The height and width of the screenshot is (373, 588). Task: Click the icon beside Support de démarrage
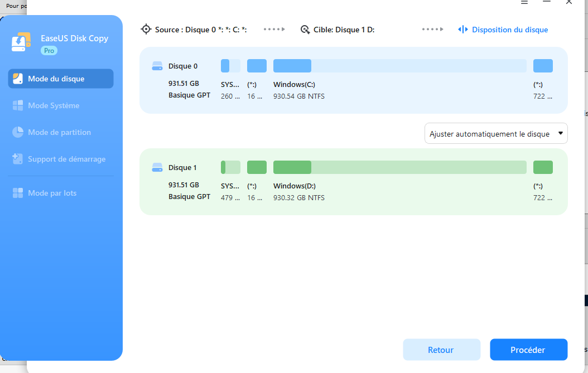point(18,158)
